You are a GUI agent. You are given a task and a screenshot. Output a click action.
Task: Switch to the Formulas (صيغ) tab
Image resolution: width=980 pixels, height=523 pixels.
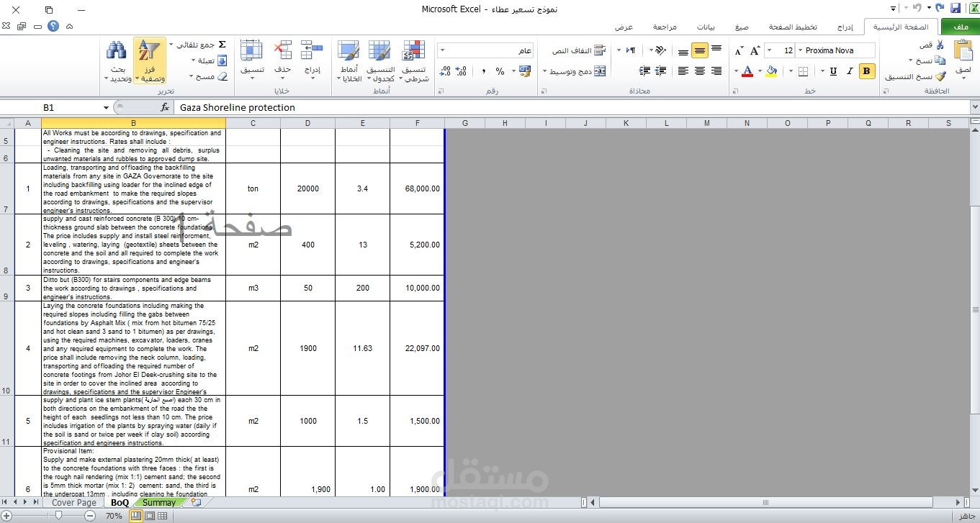(x=742, y=27)
